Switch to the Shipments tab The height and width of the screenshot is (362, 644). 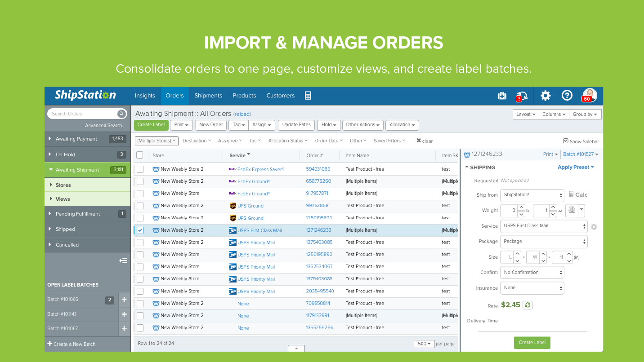click(208, 96)
